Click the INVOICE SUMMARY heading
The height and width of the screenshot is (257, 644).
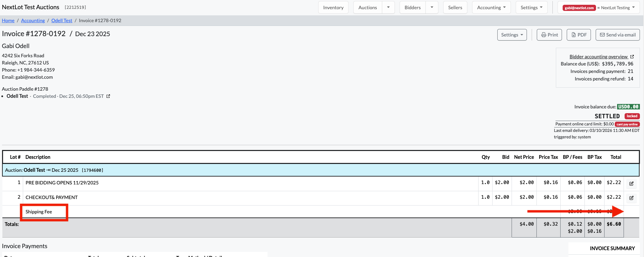pos(612,248)
